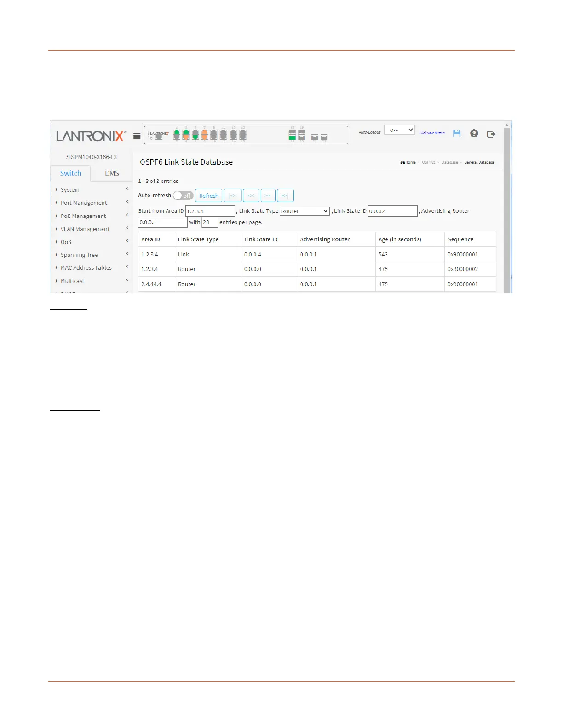This screenshot has height=728, width=563.
Task: Click the Lantronix logo
Action: coord(91,136)
